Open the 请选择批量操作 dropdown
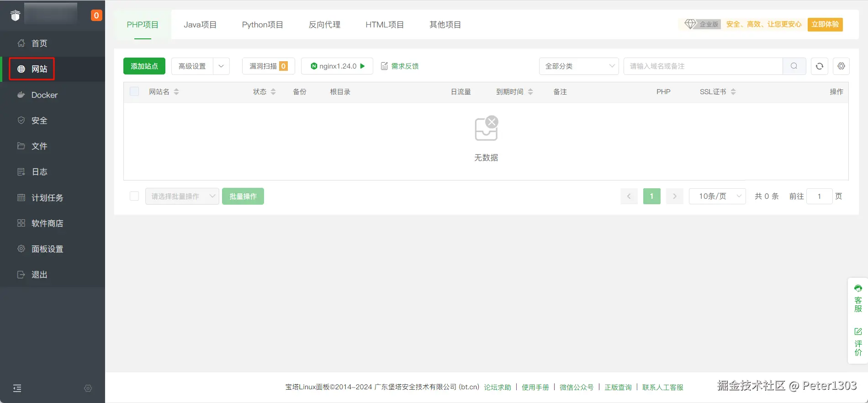Viewport: 868px width, 403px height. 182,196
